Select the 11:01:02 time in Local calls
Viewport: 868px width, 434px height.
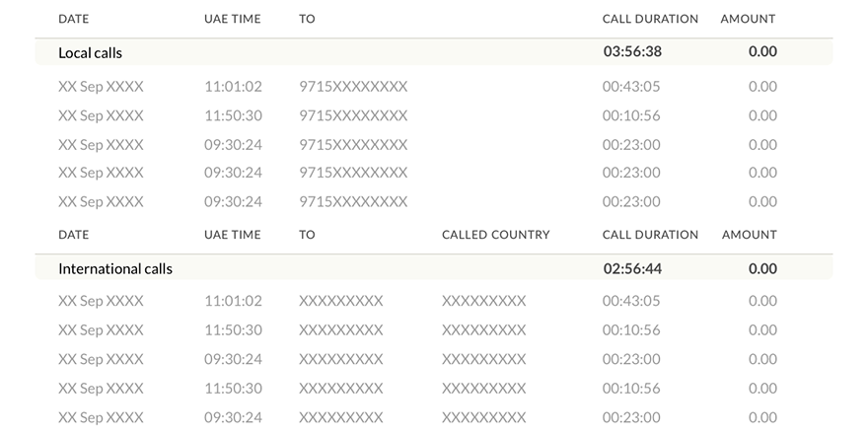233,87
